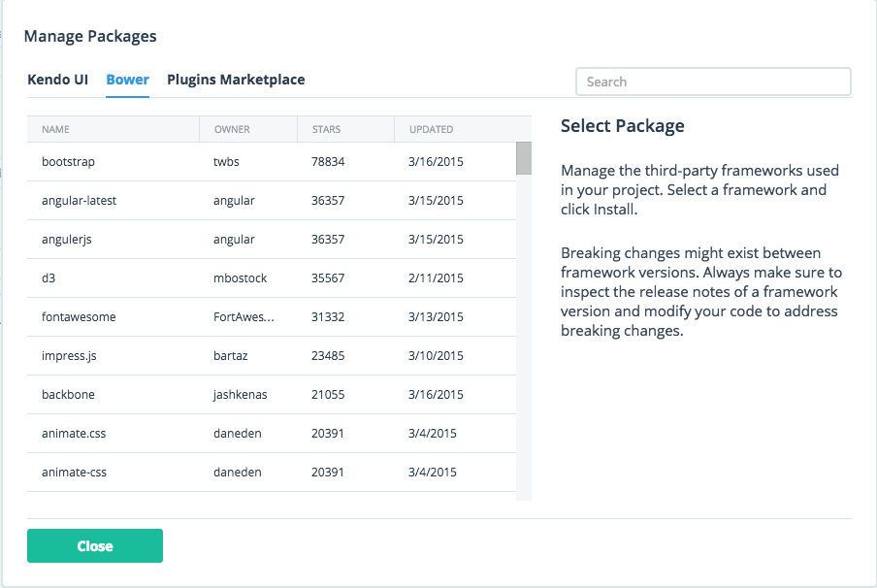
Task: Pick the d3 package by mbostock
Action: tap(50, 278)
